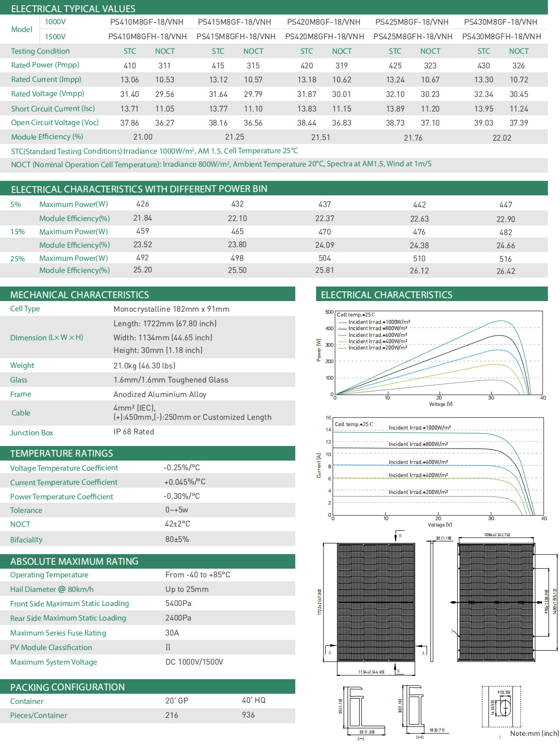Screen dimensions: 560x749
Task: Select model name PS410M8GF-18/VNH
Action: click(x=147, y=22)
